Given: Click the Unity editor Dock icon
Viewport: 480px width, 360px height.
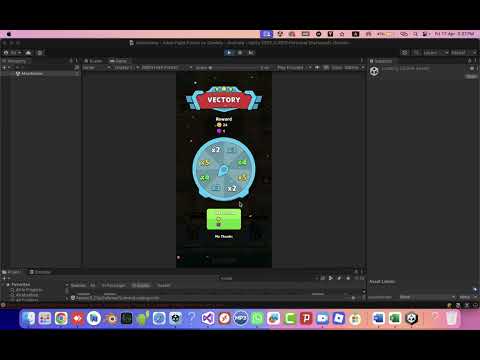Looking at the screenshot, I should point(411,318).
